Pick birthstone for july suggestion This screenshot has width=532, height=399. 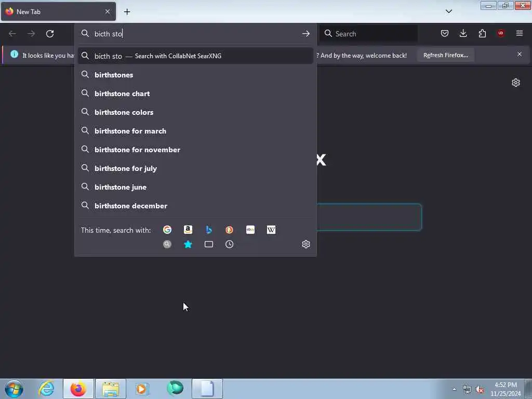coord(195,168)
